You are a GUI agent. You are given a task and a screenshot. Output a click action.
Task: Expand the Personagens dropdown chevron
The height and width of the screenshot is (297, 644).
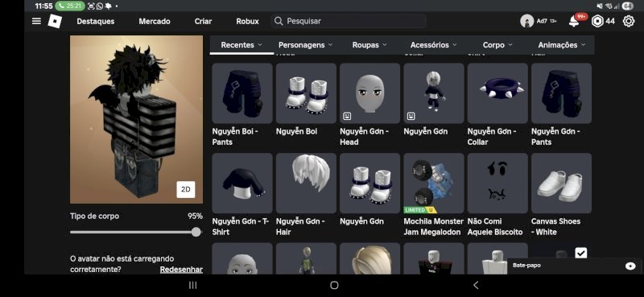330,45
